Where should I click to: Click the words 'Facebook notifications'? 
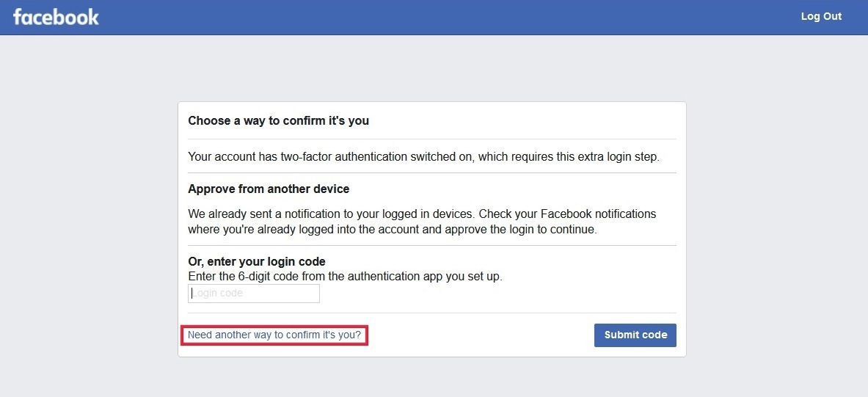598,214
